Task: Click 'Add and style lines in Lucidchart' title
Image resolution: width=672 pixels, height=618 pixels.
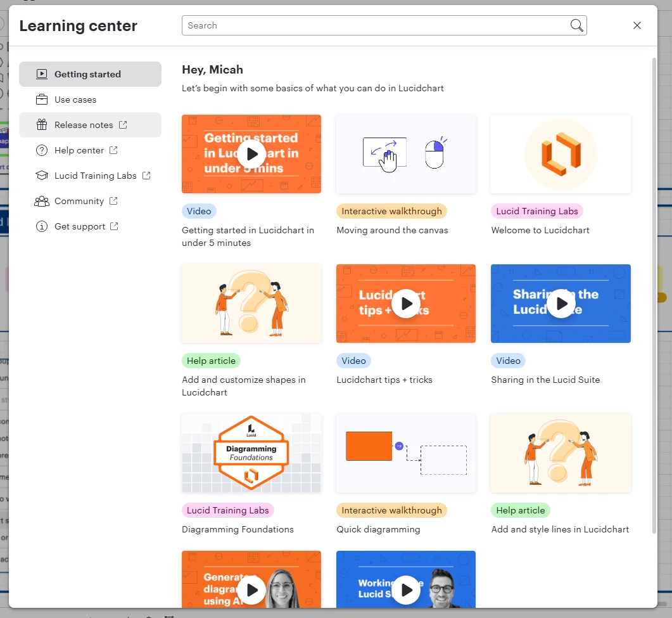Action: pos(560,530)
